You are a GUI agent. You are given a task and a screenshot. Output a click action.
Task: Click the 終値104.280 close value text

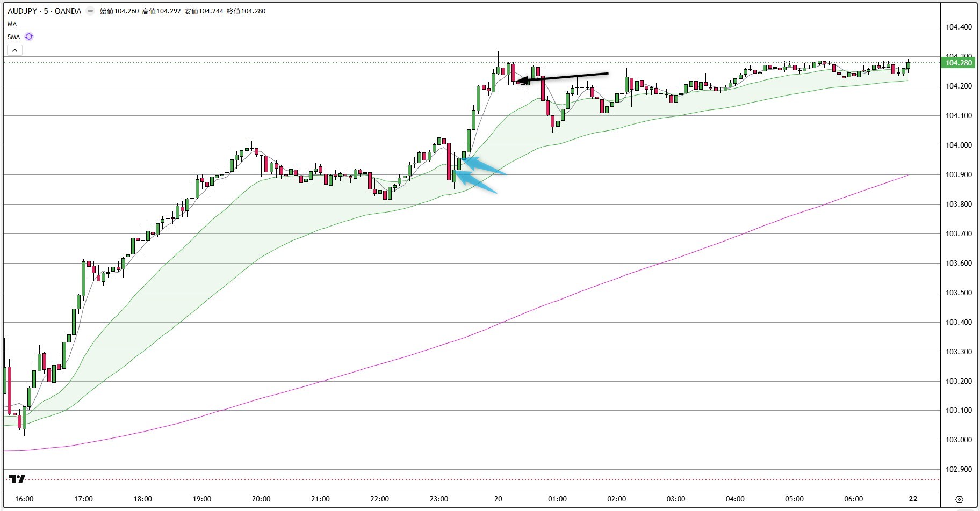(x=246, y=11)
